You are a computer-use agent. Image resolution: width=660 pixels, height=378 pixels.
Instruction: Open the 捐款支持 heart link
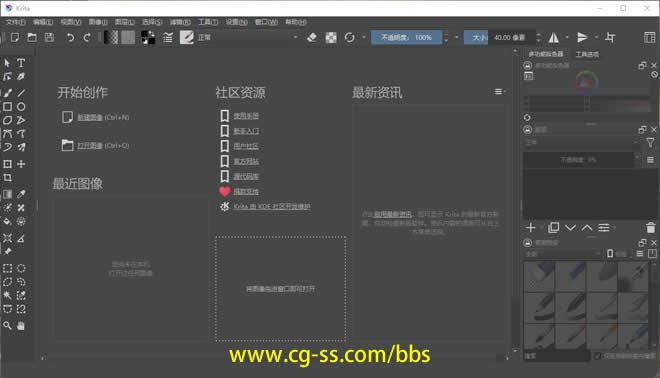(246, 192)
